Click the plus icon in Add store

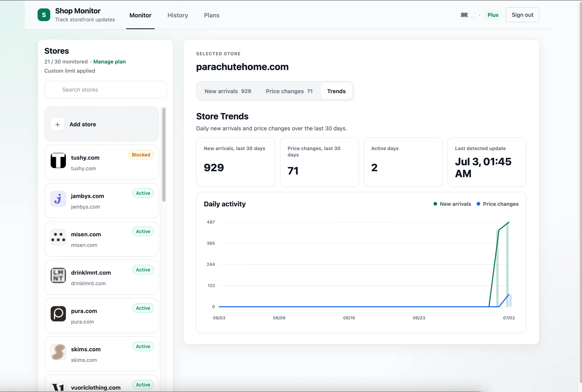tap(57, 124)
